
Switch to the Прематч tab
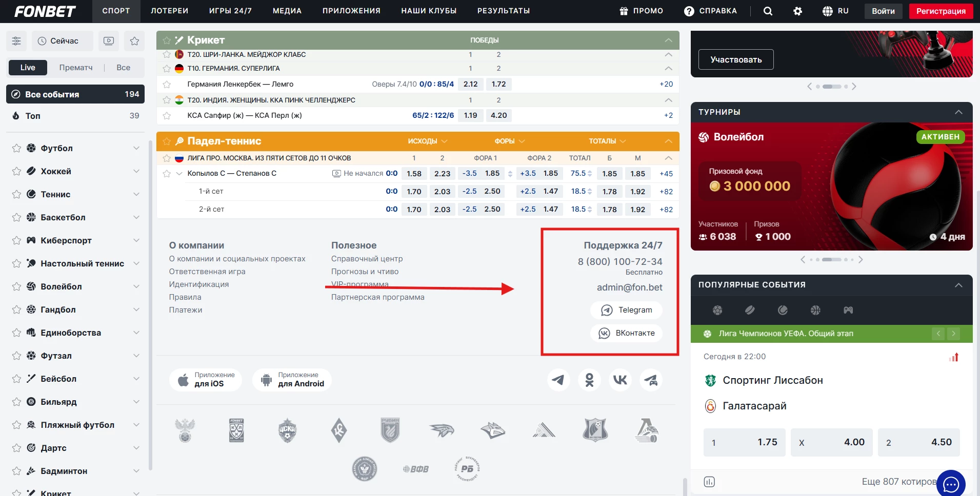click(x=76, y=68)
